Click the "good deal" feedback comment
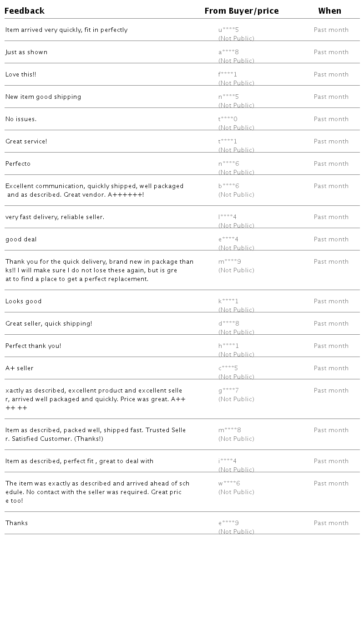The height and width of the screenshot is (623, 364). coord(21,240)
